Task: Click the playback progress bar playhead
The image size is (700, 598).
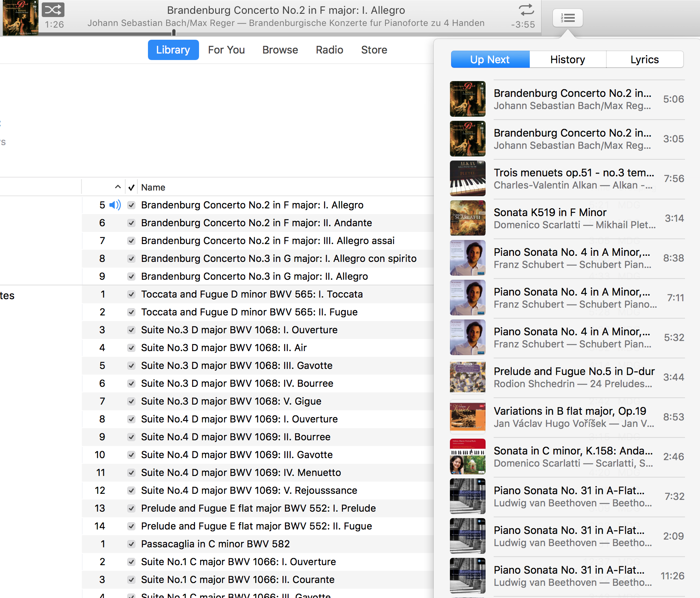Action: pos(174,33)
